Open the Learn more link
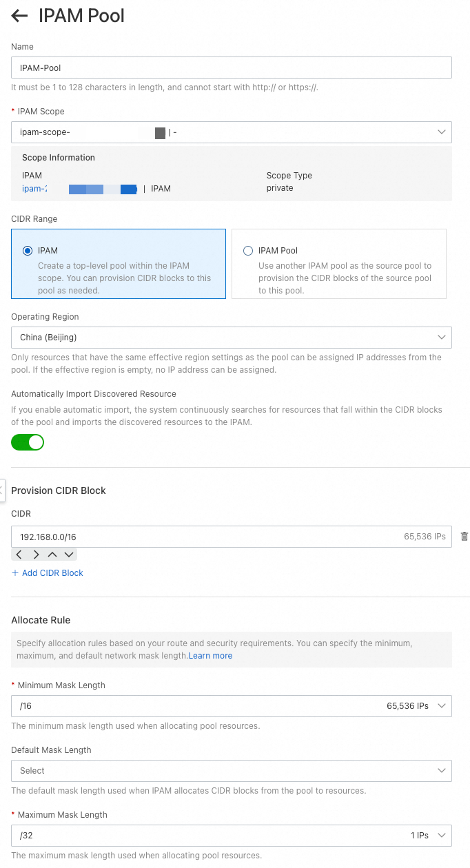The width and height of the screenshot is (470, 868). pos(210,656)
